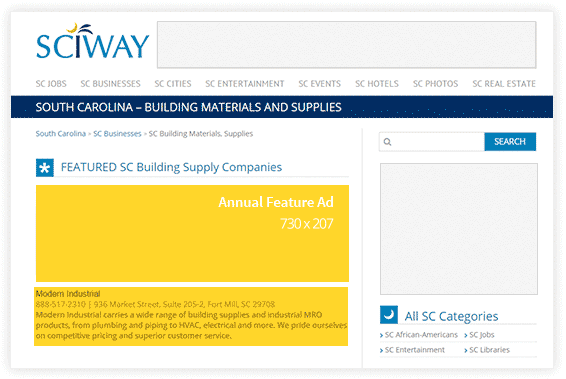This screenshot has height=379, width=566.
Task: Open the SC Jobs menu item
Action: (x=51, y=84)
